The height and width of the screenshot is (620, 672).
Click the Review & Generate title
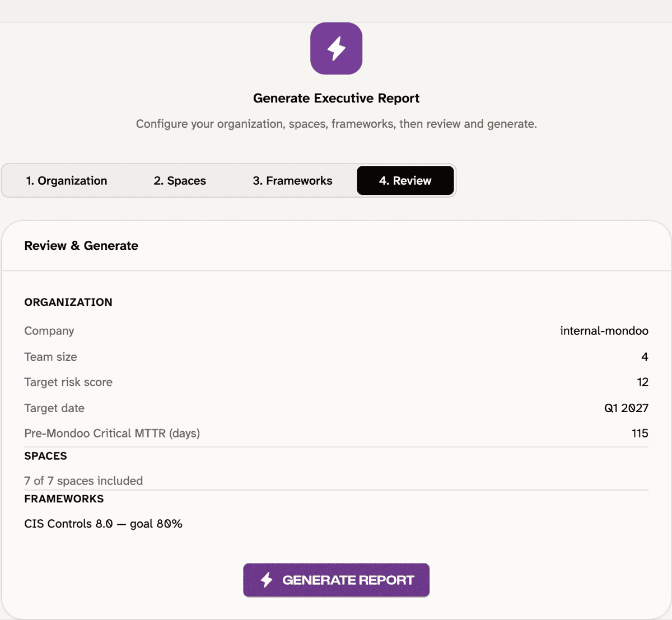coord(81,245)
